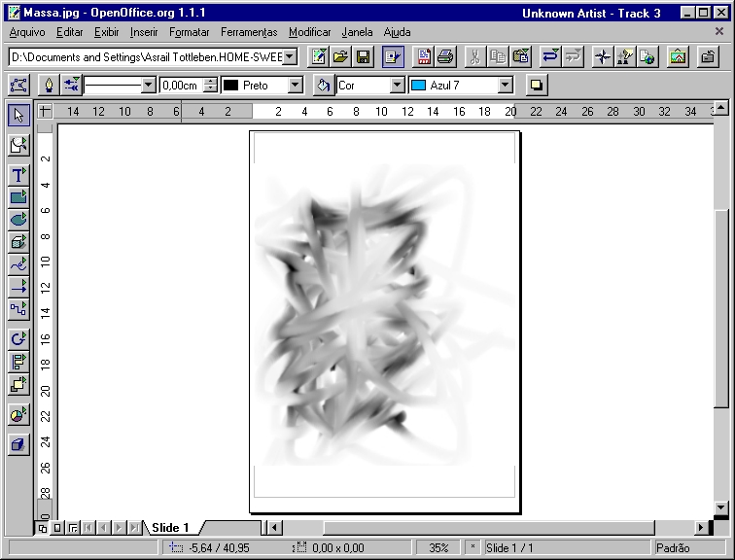Viewport: 735px width, 560px height.
Task: Toggle Edit File mode button
Action: click(392, 57)
